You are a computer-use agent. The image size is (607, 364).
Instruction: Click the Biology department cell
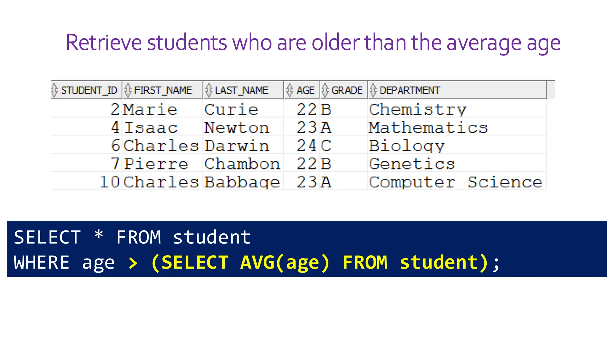coord(407,146)
